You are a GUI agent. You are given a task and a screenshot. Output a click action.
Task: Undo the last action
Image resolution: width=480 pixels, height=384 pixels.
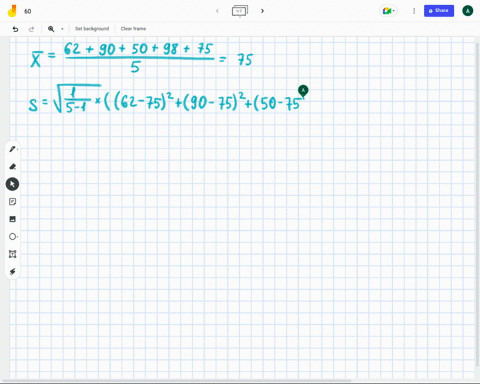click(15, 29)
